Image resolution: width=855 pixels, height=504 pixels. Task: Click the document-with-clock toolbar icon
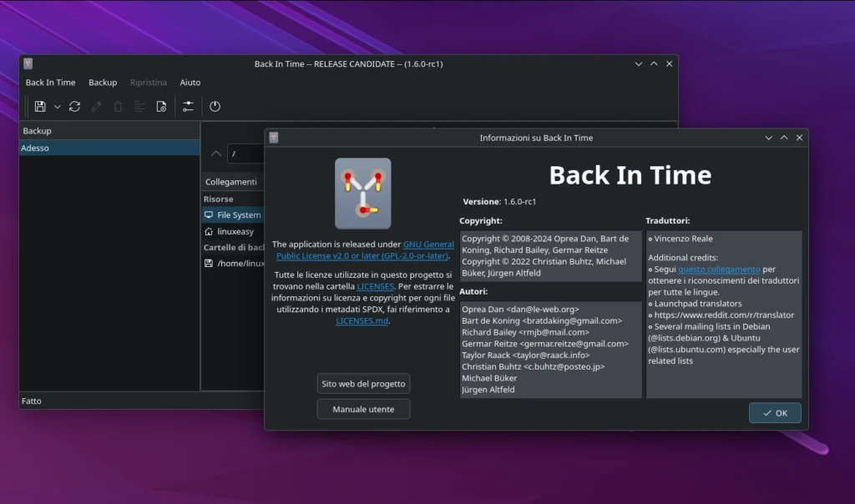tap(162, 106)
